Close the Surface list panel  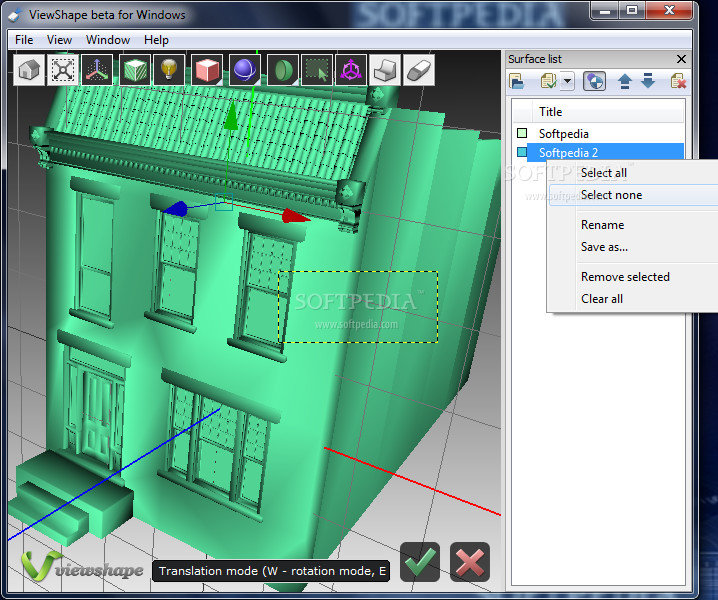coord(681,59)
